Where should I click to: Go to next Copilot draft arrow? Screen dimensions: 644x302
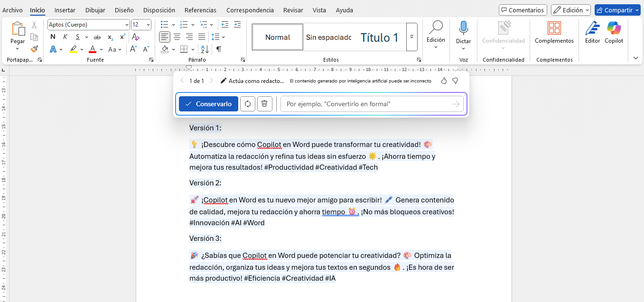[x=212, y=81]
